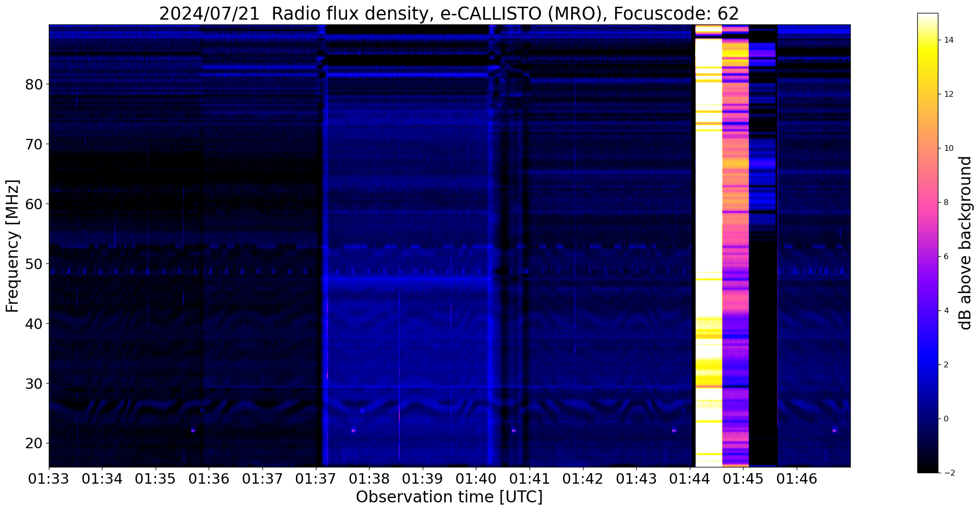The image size is (980, 511).
Task: Click the 80 MHz frequency tick label
Action: (x=34, y=84)
